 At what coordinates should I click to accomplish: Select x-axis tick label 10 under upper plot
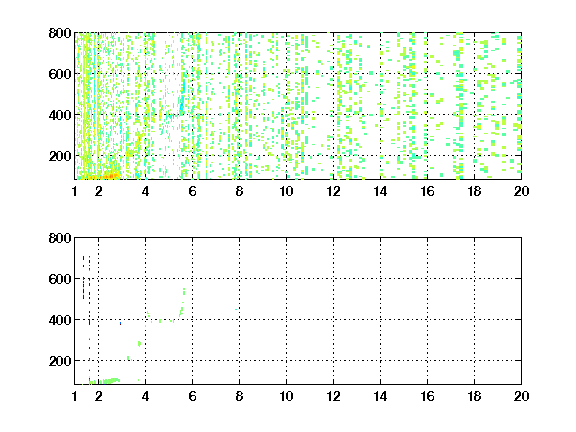(x=286, y=191)
